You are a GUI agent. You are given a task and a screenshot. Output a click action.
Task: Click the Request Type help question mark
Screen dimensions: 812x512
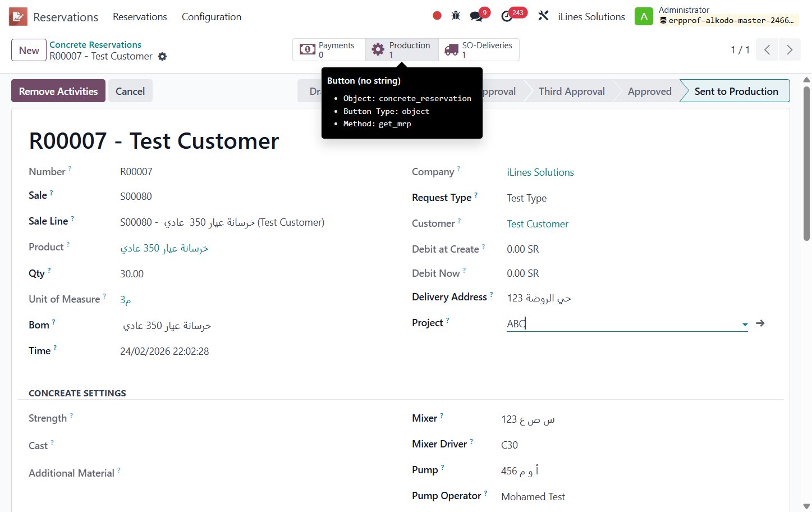[476, 194]
